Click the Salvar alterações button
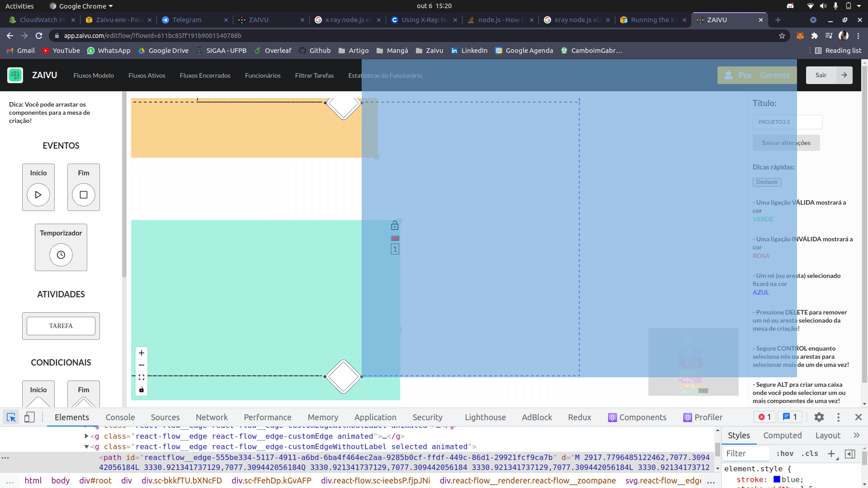868x488 pixels. coord(786,142)
